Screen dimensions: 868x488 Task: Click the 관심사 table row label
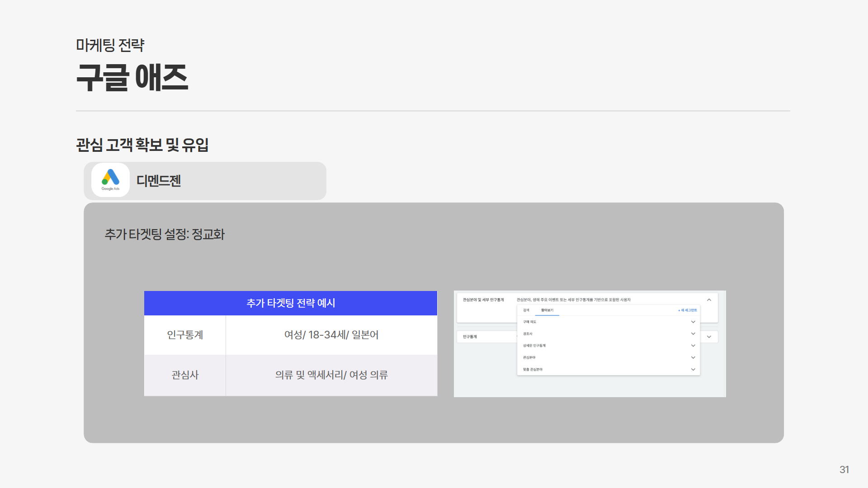pyautogui.click(x=185, y=375)
